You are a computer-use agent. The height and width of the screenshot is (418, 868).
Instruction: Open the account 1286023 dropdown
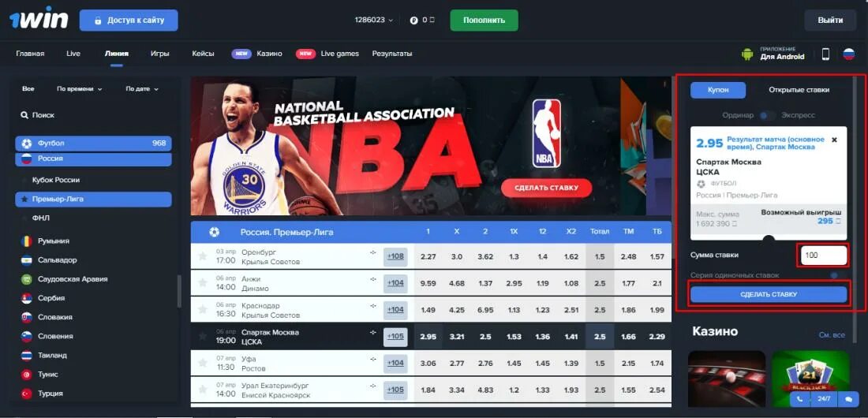click(x=374, y=20)
